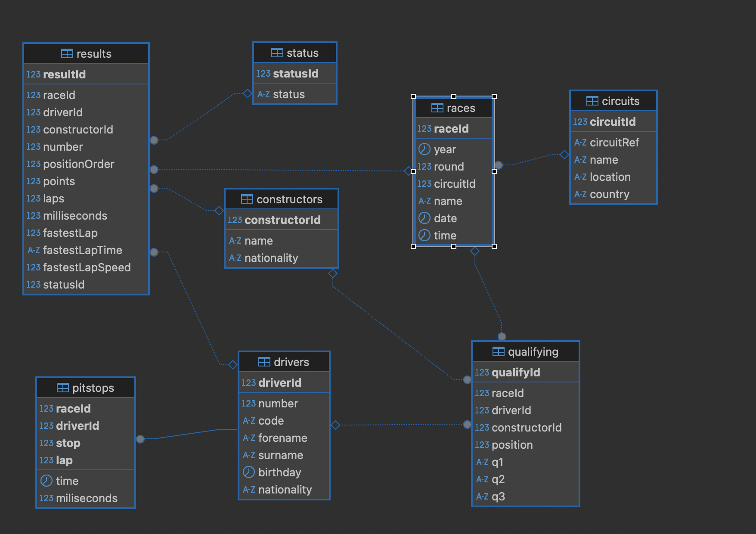Screen dimensions: 756x534
Task: Click the qualifying table icon
Action: click(x=498, y=351)
